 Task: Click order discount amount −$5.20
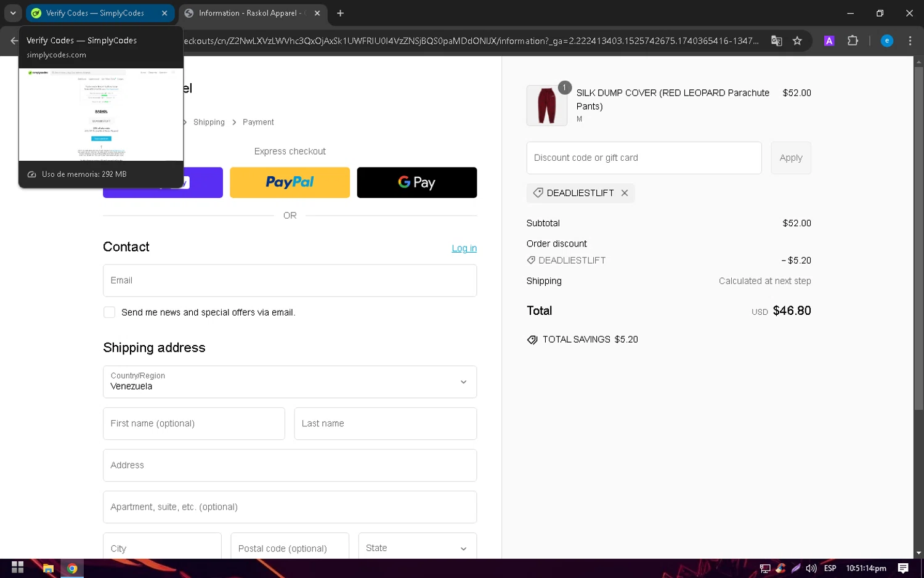click(796, 261)
